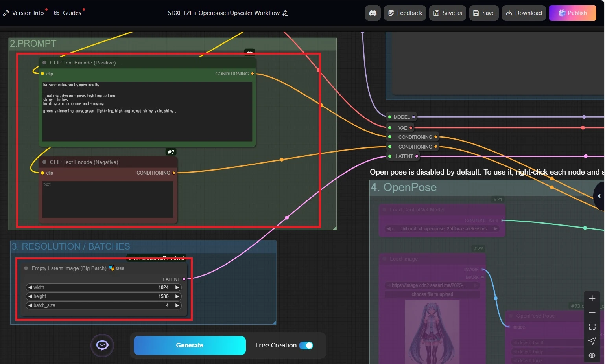
Task: Zoom in with the plus icon
Action: coord(592,299)
